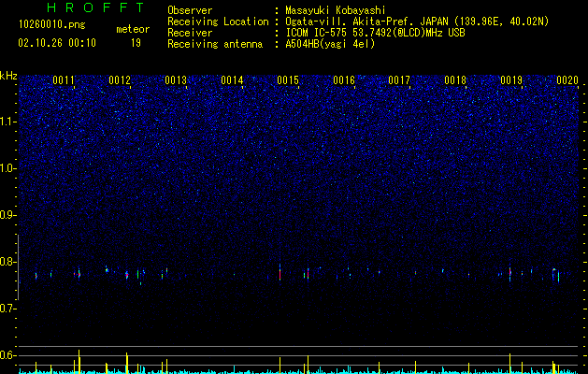Click the HROFFT title text

[96, 7]
